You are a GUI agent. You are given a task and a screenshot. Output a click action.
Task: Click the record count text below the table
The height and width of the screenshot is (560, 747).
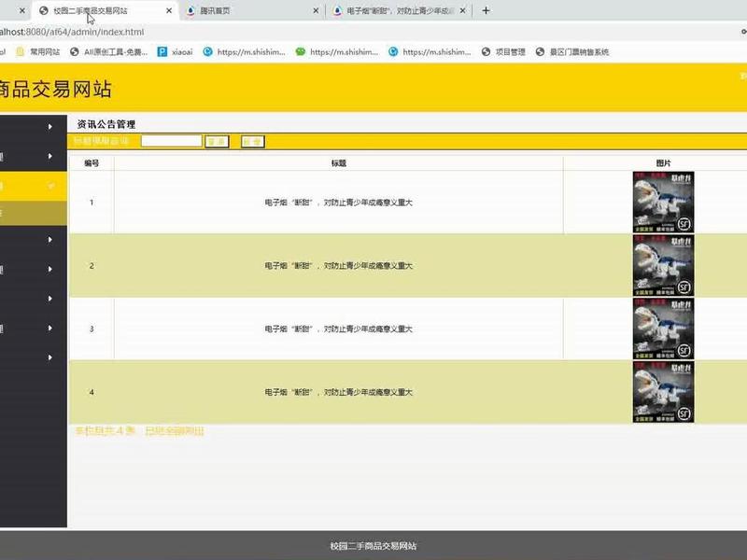point(139,431)
